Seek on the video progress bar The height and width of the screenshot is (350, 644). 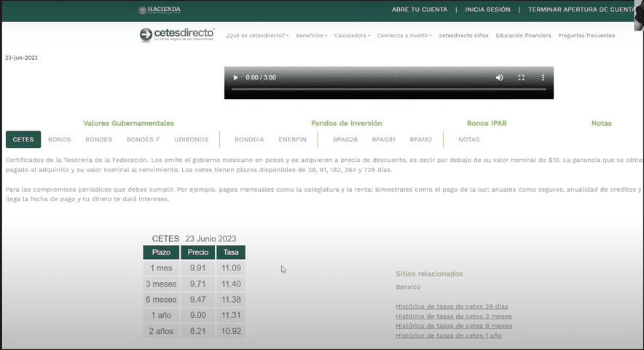pyautogui.click(x=388, y=89)
